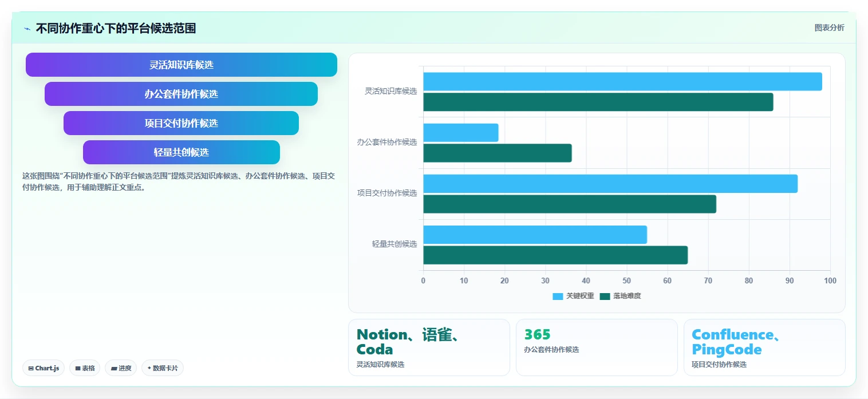Toggle the 关键权重 legend item

click(x=573, y=296)
